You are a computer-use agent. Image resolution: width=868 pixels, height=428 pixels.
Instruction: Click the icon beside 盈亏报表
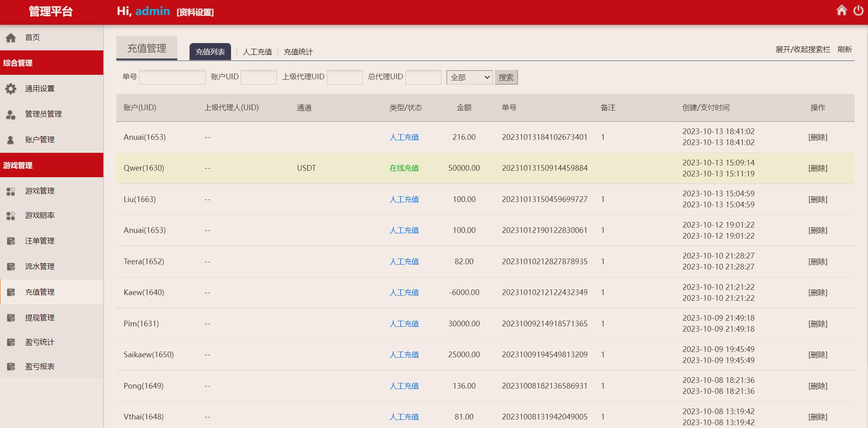(x=11, y=367)
